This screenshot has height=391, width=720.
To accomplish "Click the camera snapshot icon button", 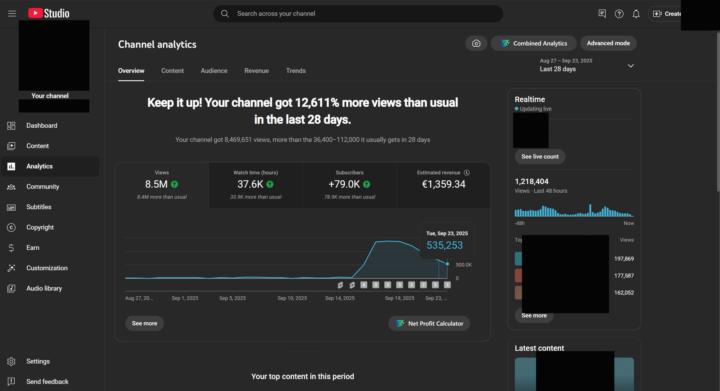I will click(x=476, y=43).
